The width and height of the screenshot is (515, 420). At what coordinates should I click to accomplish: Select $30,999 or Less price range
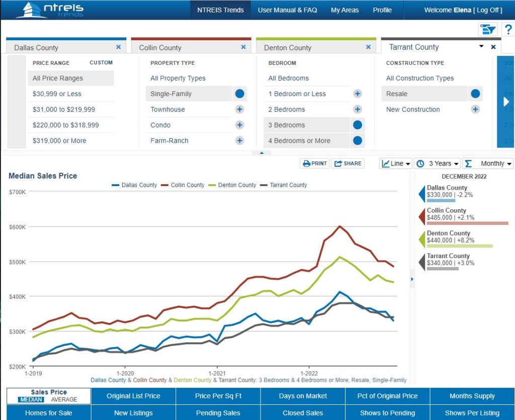point(71,94)
